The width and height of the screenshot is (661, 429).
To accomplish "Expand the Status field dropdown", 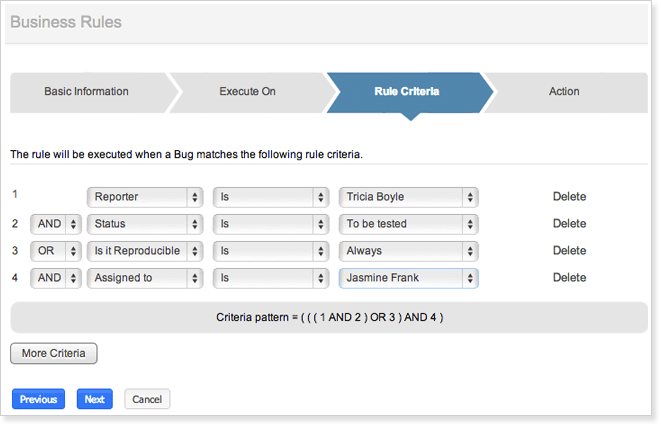I will 145,224.
